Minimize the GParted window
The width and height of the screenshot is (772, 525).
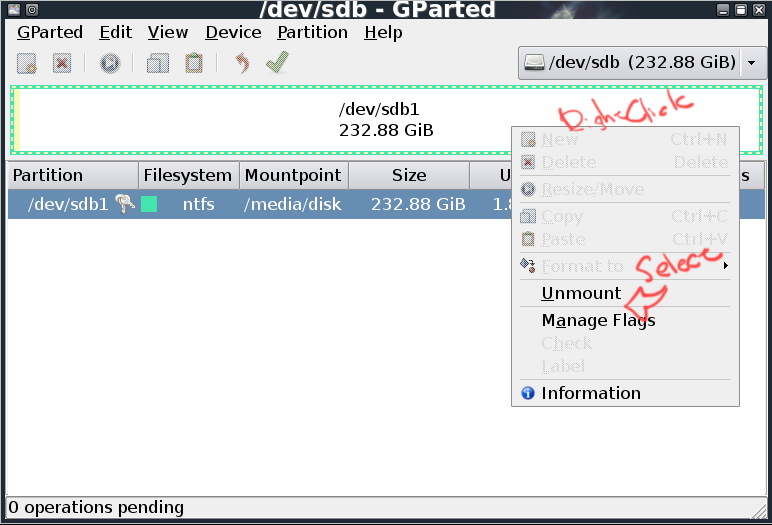click(723, 9)
